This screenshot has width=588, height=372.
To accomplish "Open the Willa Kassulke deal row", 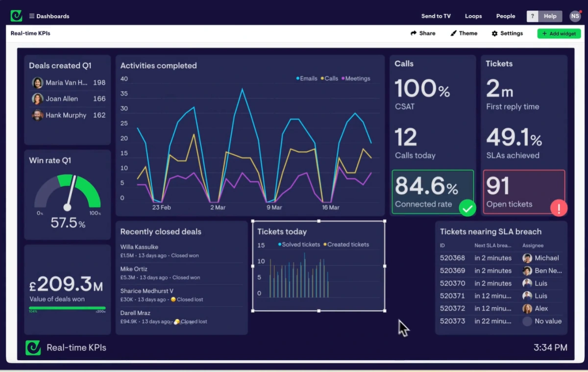I will click(181, 251).
